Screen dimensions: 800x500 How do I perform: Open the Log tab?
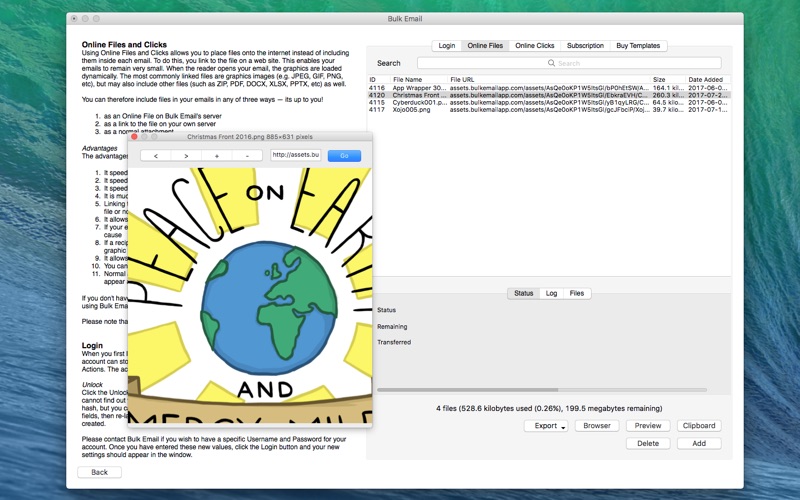pos(552,293)
